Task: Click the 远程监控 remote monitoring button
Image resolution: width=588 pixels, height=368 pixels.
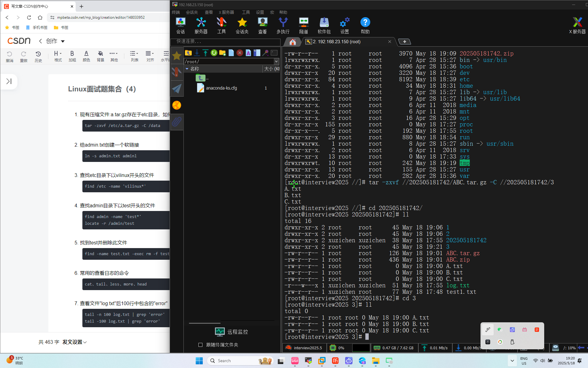Action: coord(232,332)
